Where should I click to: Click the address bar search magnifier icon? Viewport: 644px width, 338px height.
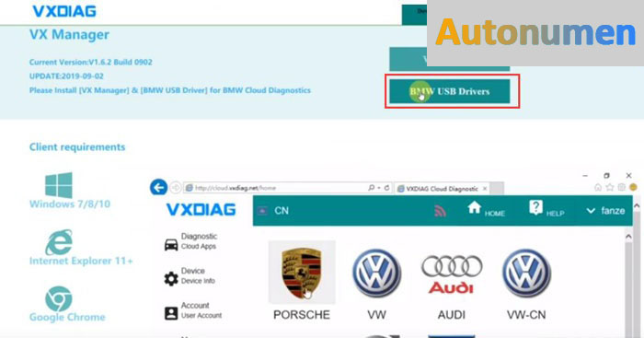[372, 188]
